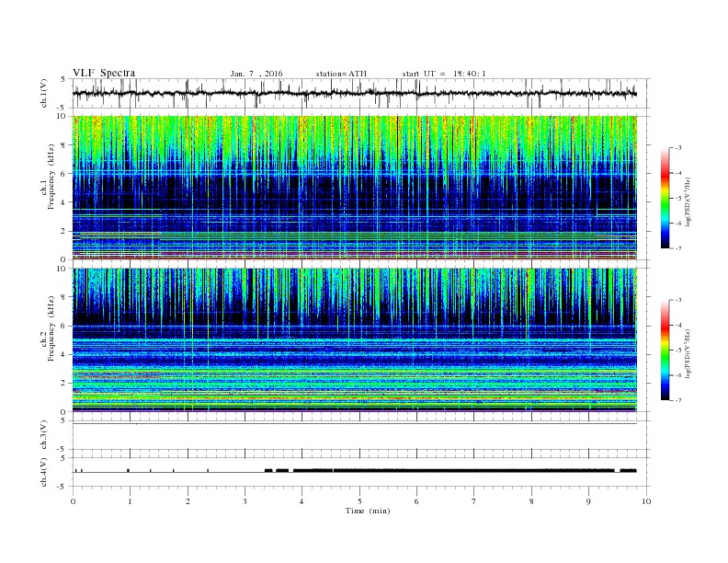This screenshot has height=563, width=728.
Task: Click the time axis tick label 8
Action: [531, 501]
